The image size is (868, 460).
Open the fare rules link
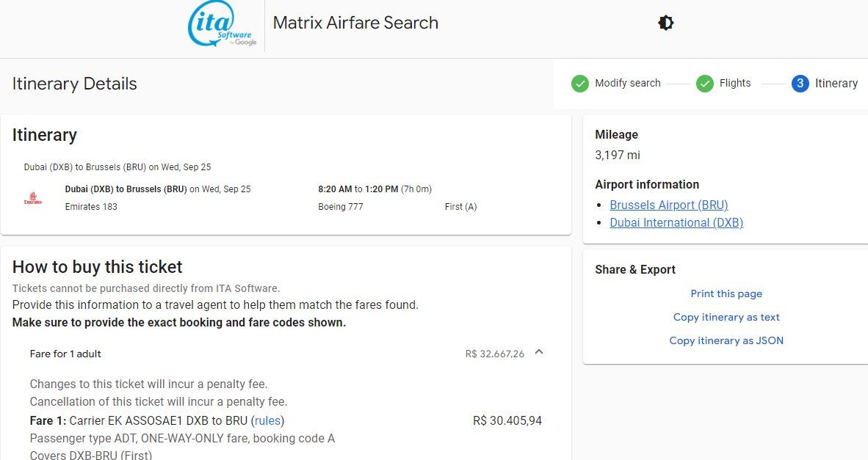point(267,420)
